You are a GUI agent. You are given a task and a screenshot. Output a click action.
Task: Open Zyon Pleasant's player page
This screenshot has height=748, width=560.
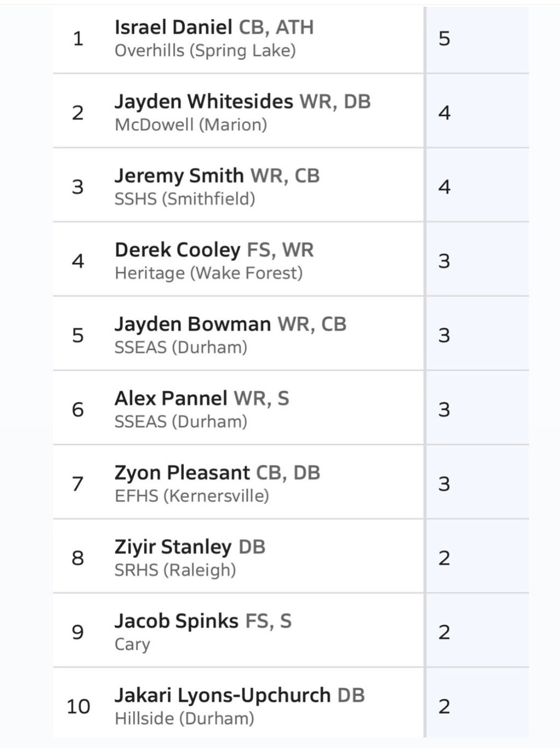(182, 473)
